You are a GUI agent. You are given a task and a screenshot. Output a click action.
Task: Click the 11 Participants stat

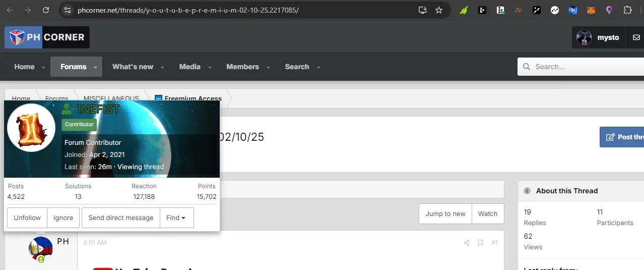point(615,217)
